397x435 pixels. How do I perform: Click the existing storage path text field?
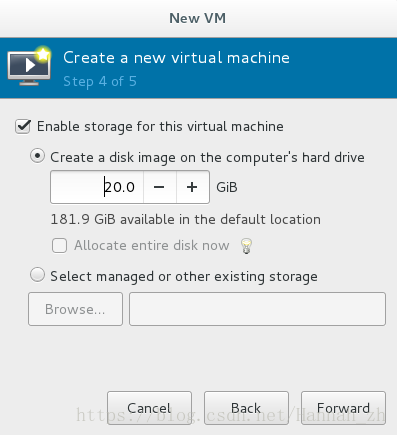pyautogui.click(x=257, y=309)
